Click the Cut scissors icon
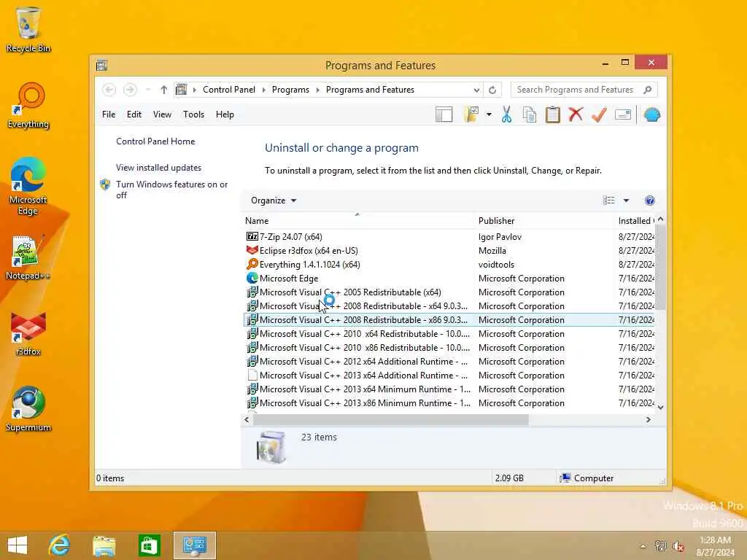Screen dimensions: 747x560 pyautogui.click(x=506, y=114)
